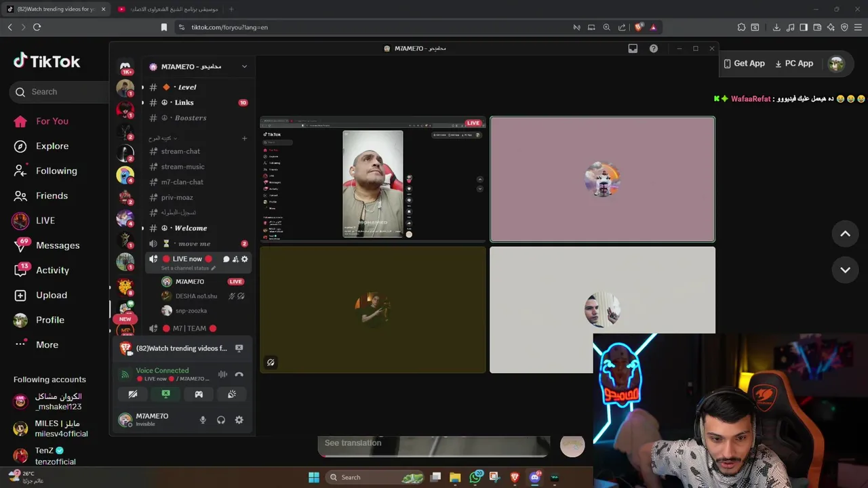Click PC App download button
Image resolution: width=868 pixels, height=488 pixels.
[793, 63]
